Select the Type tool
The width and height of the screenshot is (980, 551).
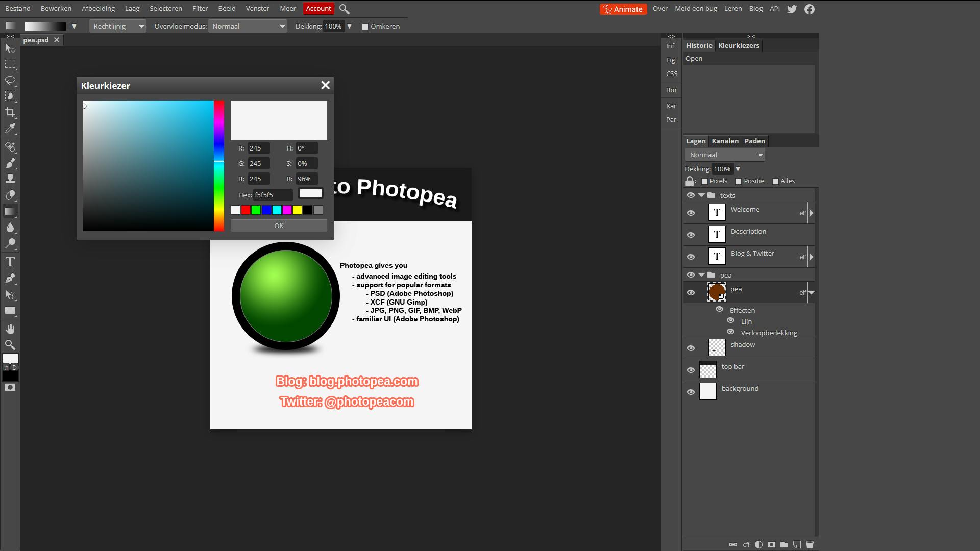pyautogui.click(x=10, y=262)
